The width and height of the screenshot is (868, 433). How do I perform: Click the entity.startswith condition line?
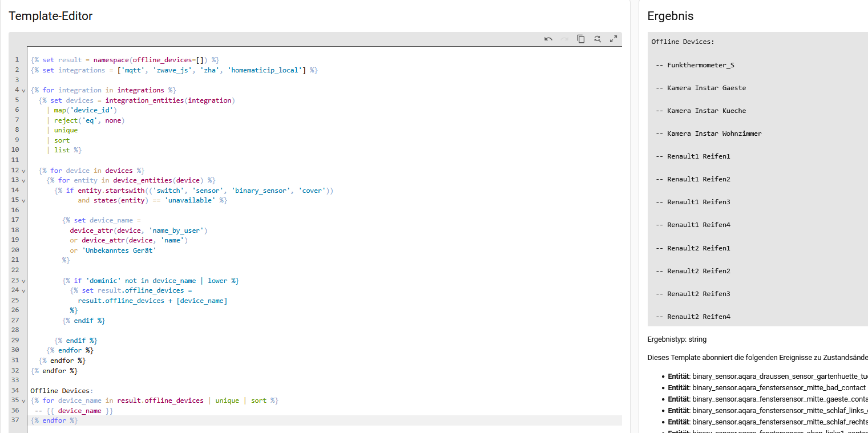click(x=193, y=191)
